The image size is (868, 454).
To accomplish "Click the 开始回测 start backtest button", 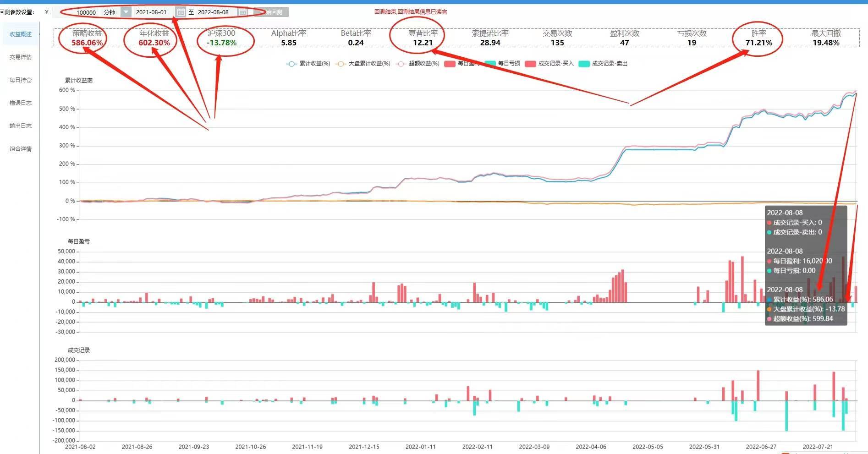I will (x=272, y=12).
